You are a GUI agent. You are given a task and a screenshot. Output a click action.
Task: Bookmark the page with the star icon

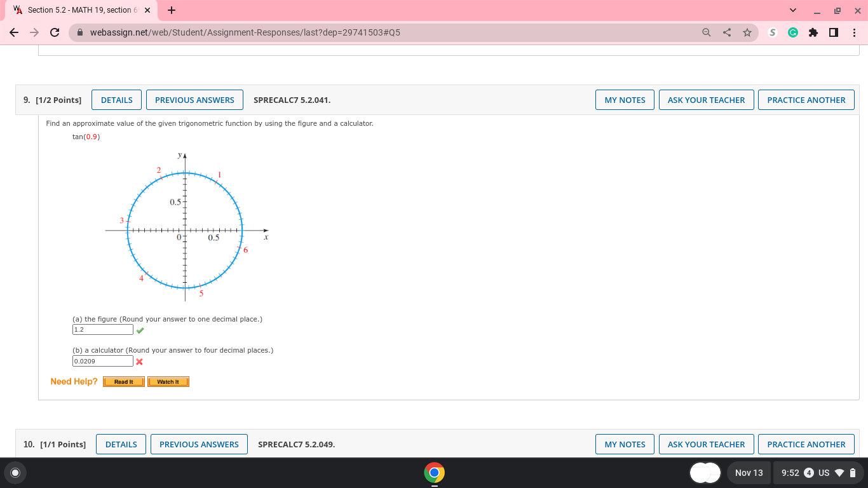(747, 32)
